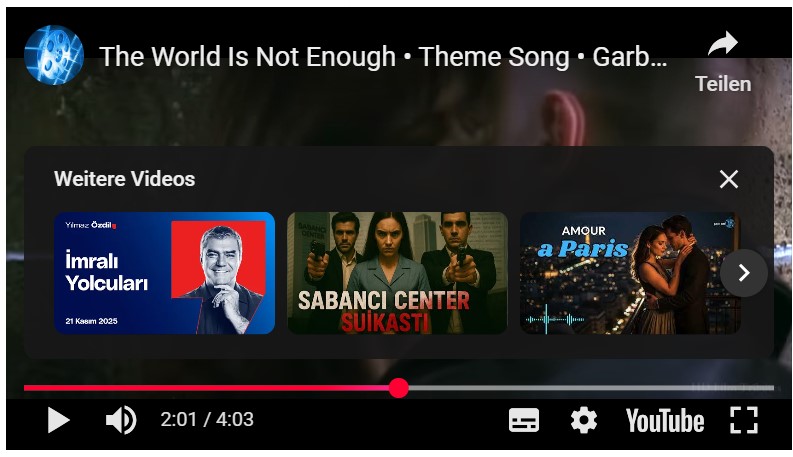The height and width of the screenshot is (457, 793).
Task: Toggle fullscreen mode icon
Action: click(744, 420)
